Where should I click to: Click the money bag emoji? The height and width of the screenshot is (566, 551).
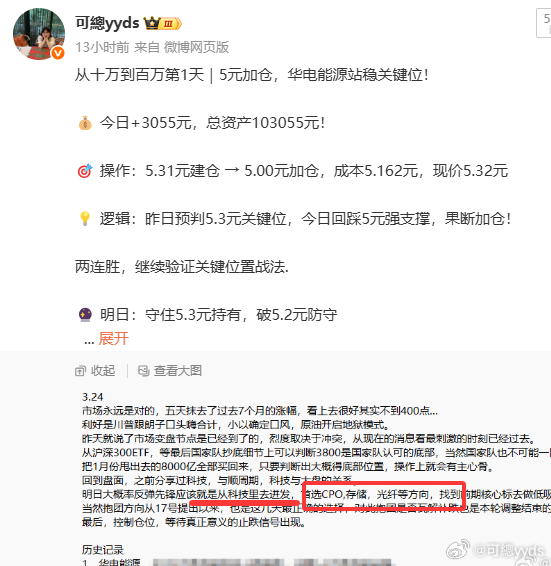(x=85, y=123)
